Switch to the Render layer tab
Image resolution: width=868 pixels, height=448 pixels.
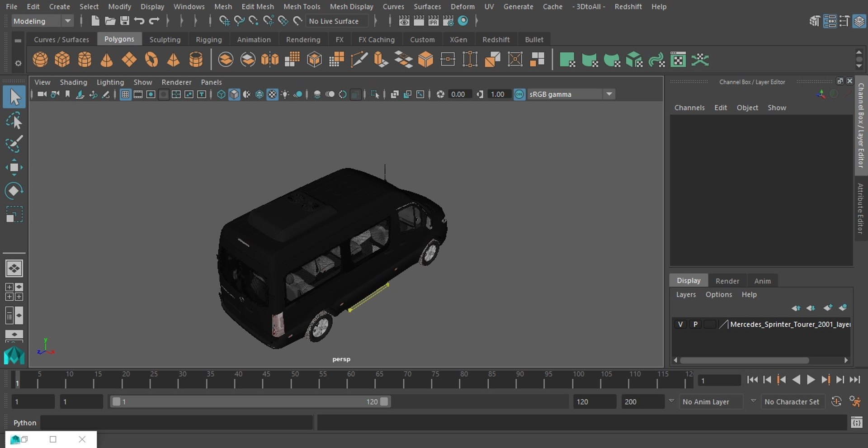(x=727, y=281)
